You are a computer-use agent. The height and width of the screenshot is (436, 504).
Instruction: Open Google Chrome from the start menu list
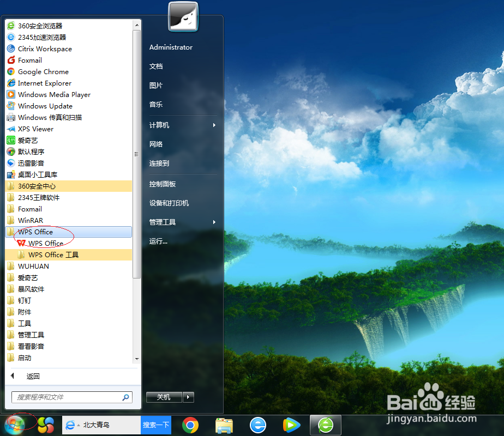click(x=69, y=71)
